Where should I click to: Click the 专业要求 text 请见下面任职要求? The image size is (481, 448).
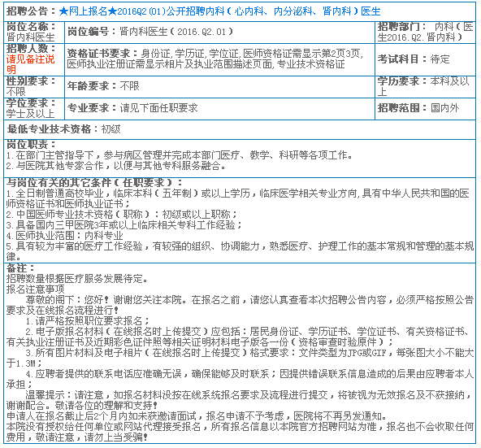coord(158,108)
